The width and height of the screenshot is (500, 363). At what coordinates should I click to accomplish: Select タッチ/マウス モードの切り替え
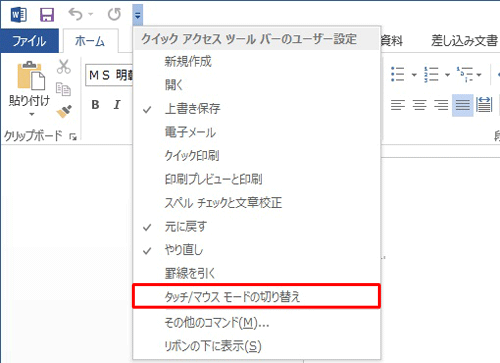(x=256, y=296)
